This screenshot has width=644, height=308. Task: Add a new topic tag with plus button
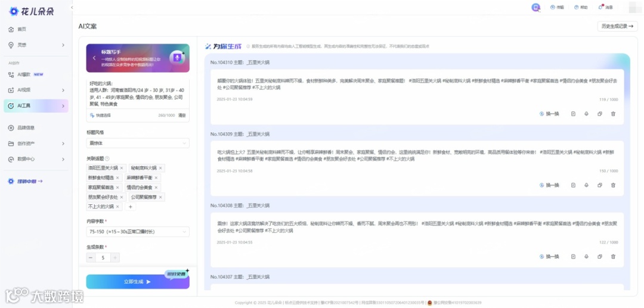tap(131, 207)
